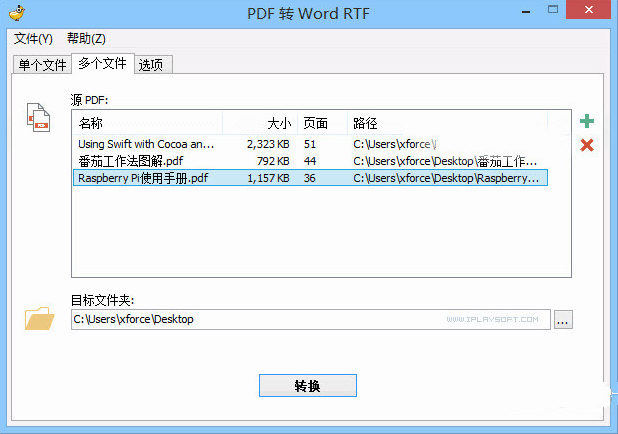Sort list by 页面 column header
This screenshot has width=618, height=434.
(x=321, y=123)
